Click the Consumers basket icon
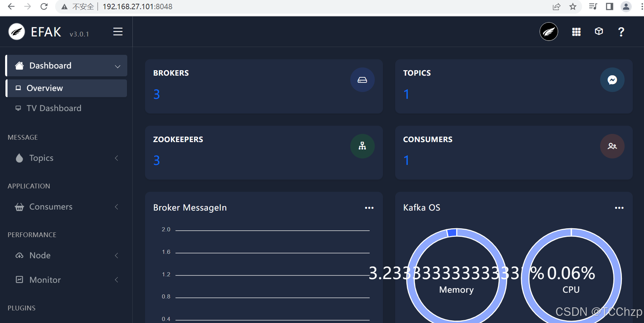 coord(19,207)
